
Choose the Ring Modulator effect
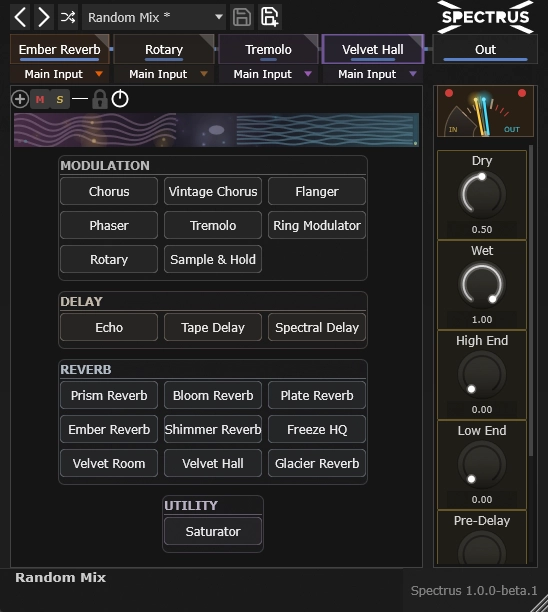(317, 225)
